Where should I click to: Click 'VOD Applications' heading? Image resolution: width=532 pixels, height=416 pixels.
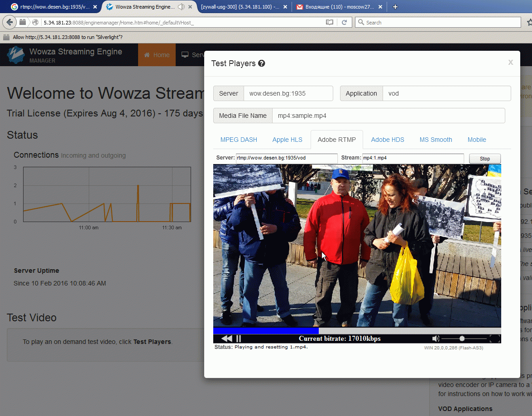coord(465,409)
